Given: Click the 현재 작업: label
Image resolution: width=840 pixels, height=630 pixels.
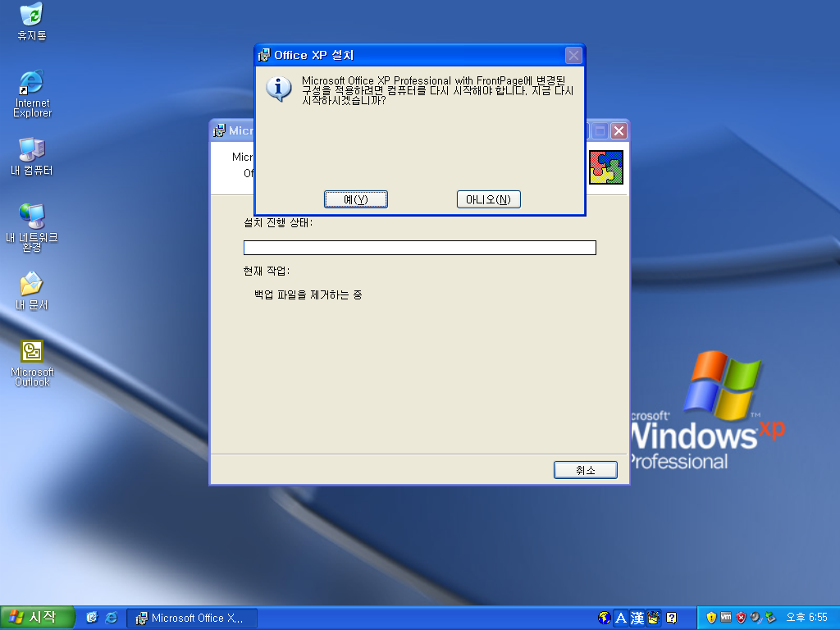Looking at the screenshot, I should coord(267,271).
